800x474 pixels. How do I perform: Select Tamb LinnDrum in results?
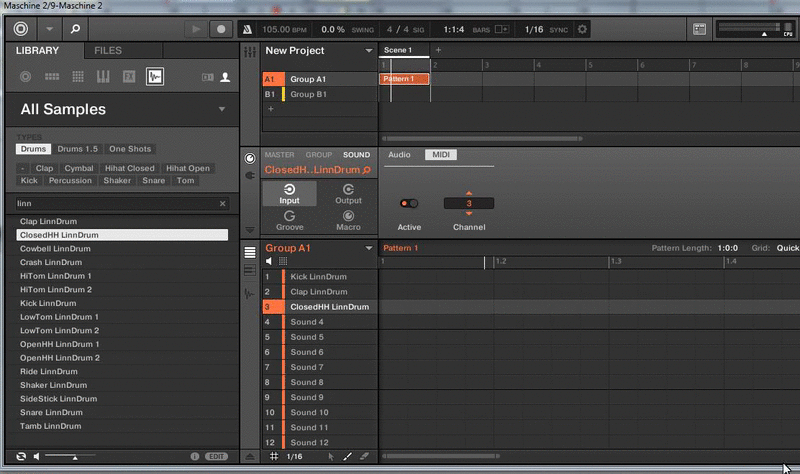pos(122,426)
